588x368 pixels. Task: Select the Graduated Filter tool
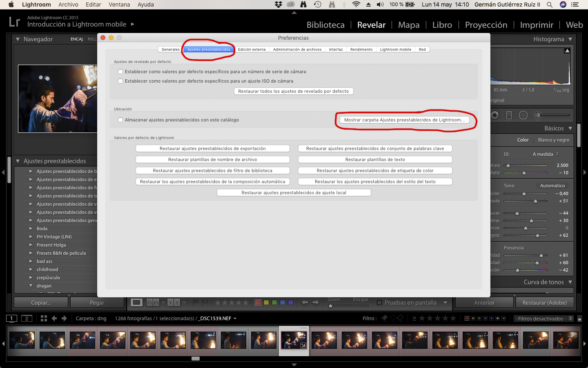pos(509,115)
